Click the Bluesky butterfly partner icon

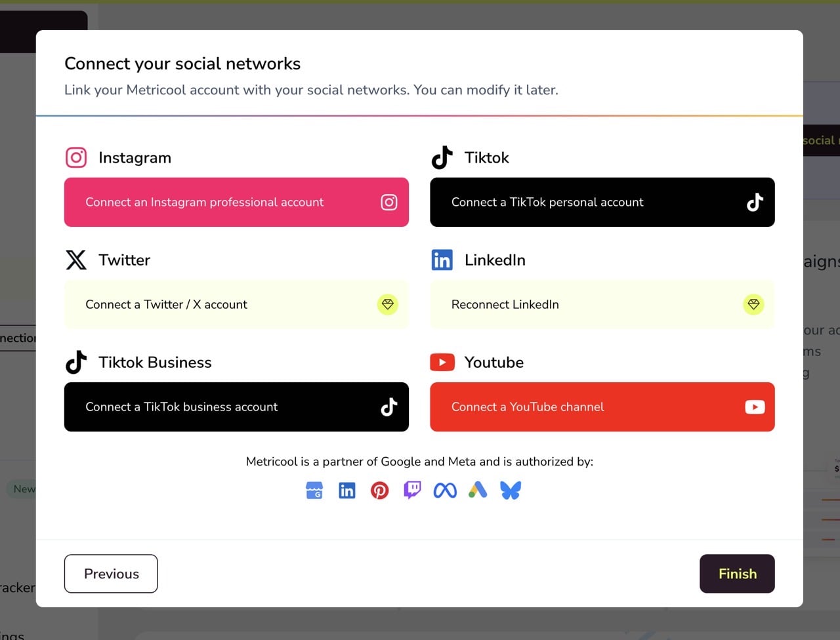[511, 490]
